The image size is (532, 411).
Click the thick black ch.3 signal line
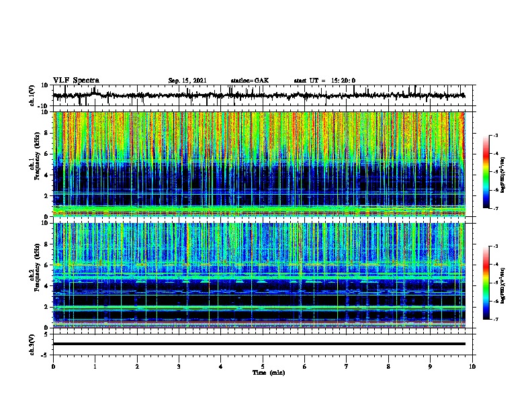[x=259, y=344]
